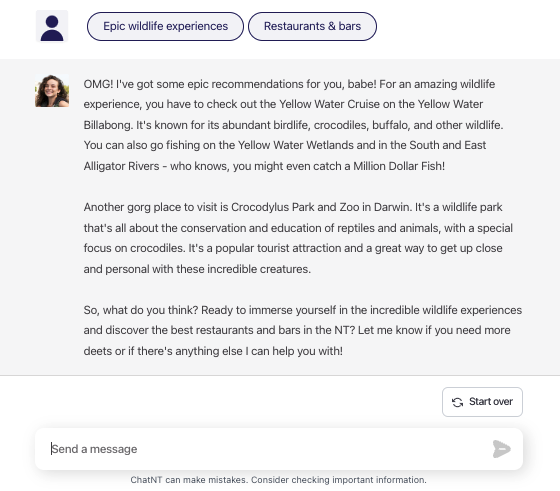Hit the circular arrows refresh icon
Image resolution: width=560 pixels, height=491 pixels.
[x=458, y=402]
